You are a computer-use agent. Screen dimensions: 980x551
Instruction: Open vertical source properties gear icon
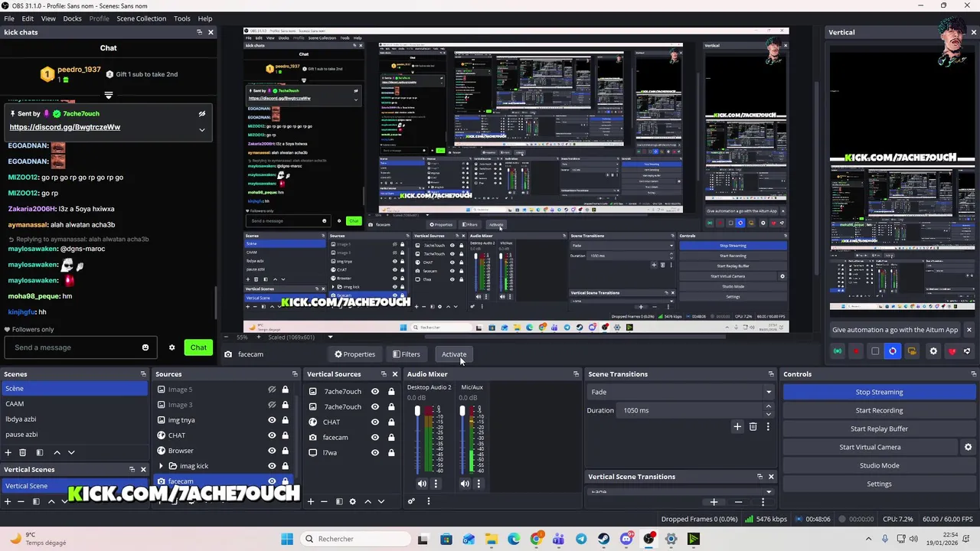[x=353, y=502]
